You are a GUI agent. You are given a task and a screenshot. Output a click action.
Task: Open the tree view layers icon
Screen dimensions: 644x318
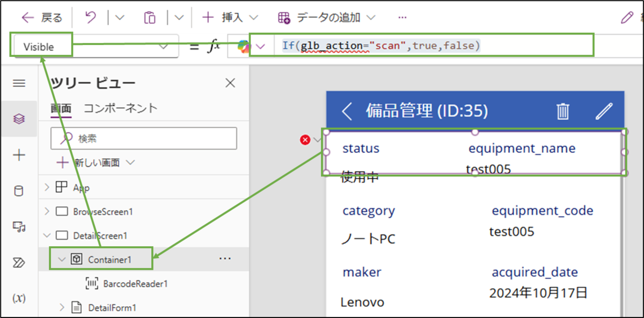coord(19,119)
